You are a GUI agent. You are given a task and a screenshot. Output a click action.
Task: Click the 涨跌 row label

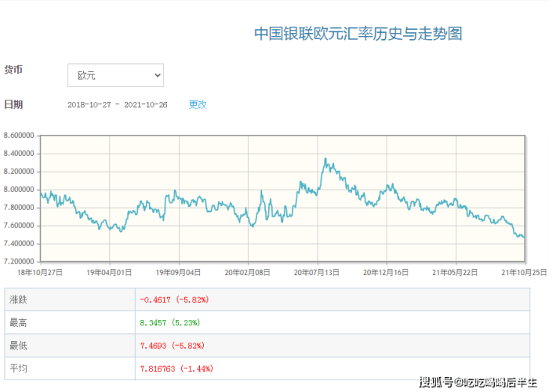click(x=18, y=299)
